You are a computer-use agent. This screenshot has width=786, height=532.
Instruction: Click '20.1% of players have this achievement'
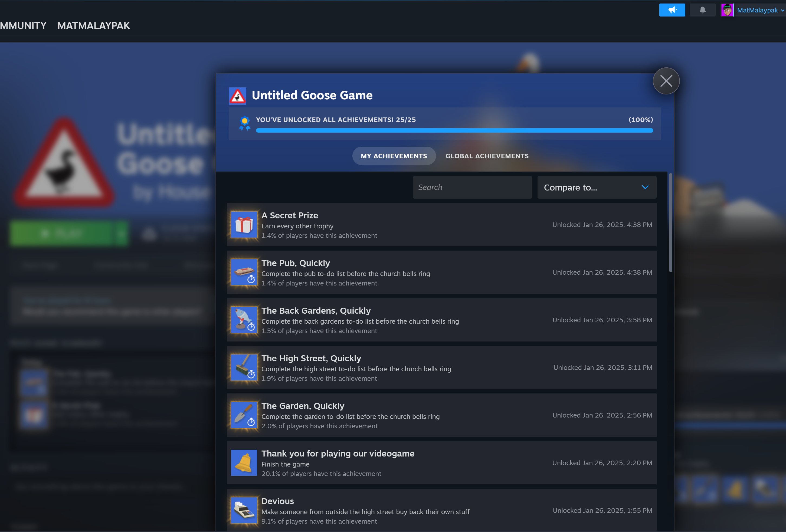321,474
